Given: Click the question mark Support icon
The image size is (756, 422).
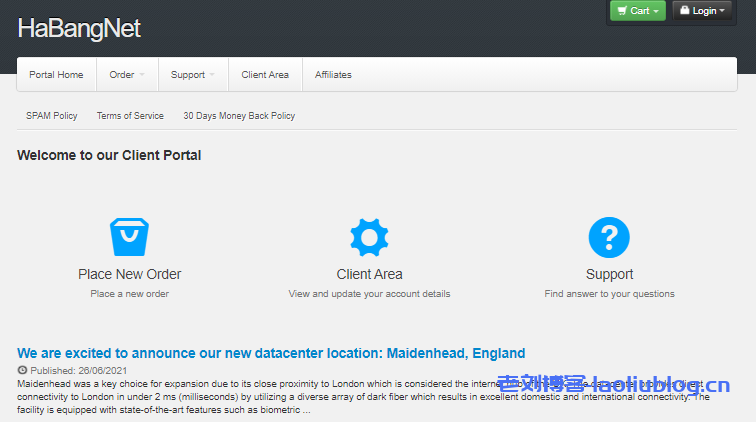Looking at the screenshot, I should 609,236.
